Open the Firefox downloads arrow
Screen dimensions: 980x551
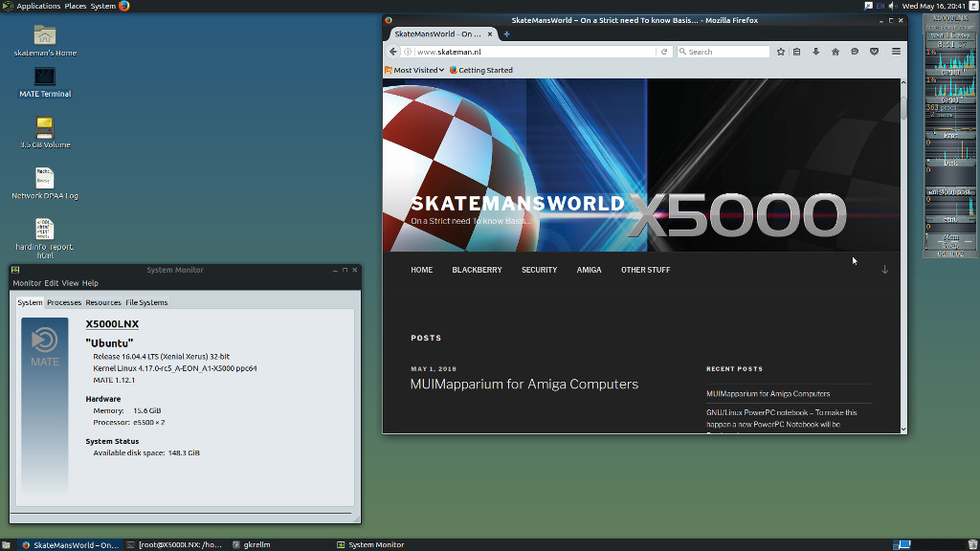(815, 52)
